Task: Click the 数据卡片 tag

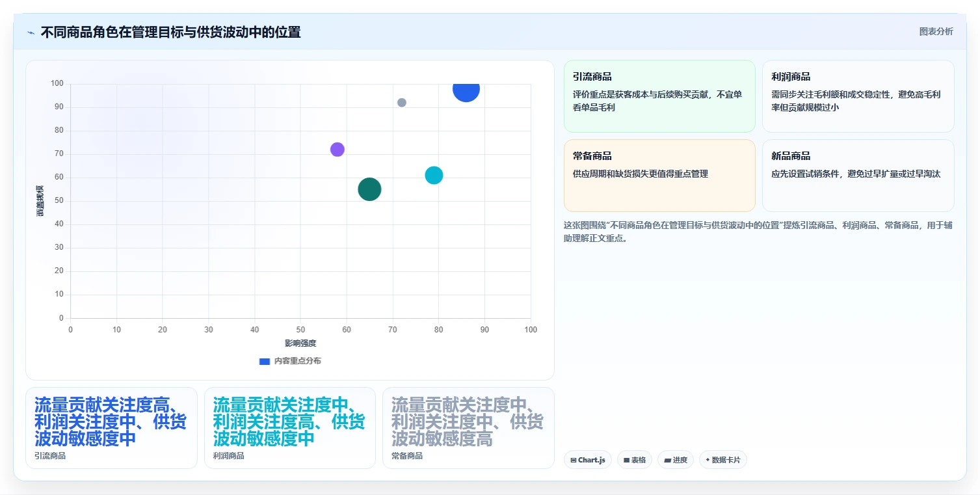Action: click(723, 460)
